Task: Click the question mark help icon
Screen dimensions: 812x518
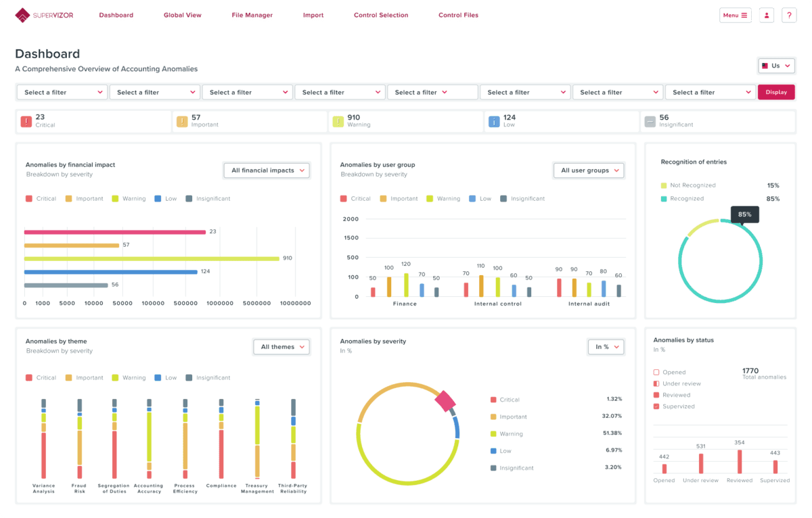Action: click(x=789, y=15)
